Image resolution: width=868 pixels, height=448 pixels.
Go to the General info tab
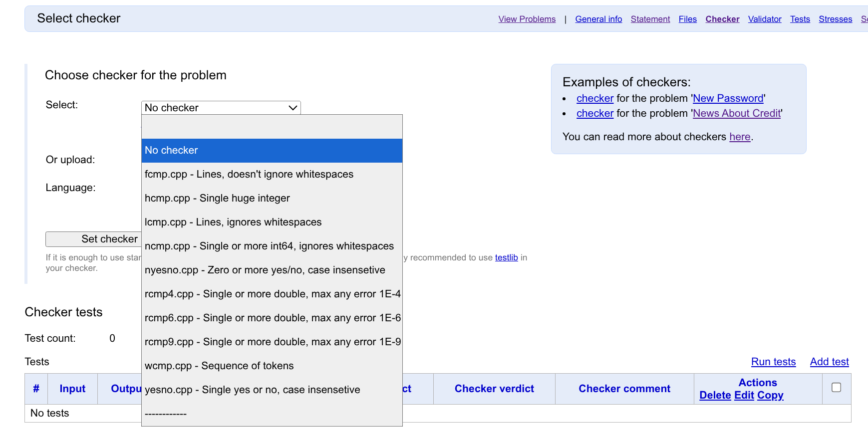pos(598,19)
